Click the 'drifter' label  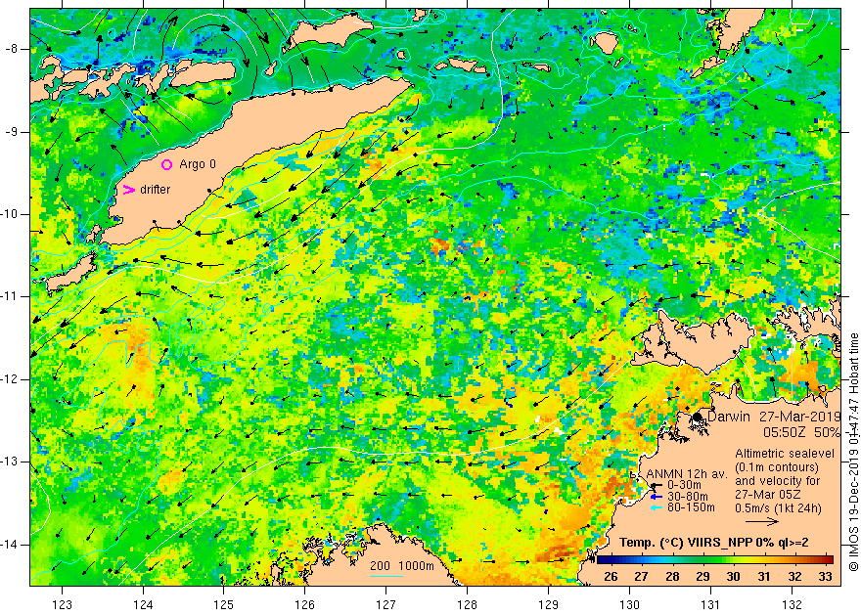[156, 190]
